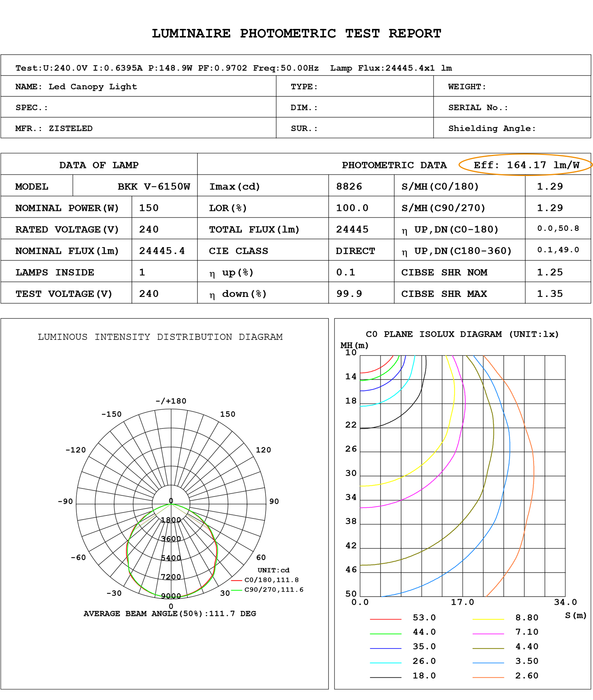This screenshot has width=593, height=700.
Task: Click the -/+180 polar angle label
Action: click(x=171, y=401)
